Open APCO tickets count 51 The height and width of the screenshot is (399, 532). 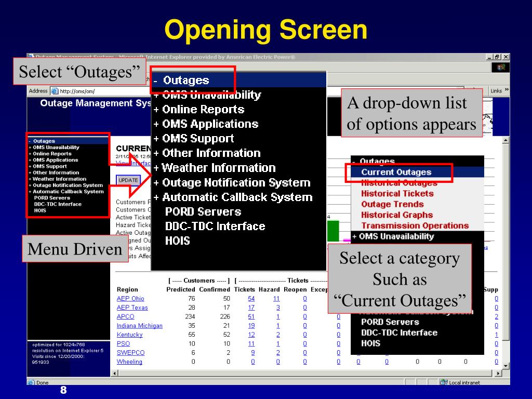251,316
